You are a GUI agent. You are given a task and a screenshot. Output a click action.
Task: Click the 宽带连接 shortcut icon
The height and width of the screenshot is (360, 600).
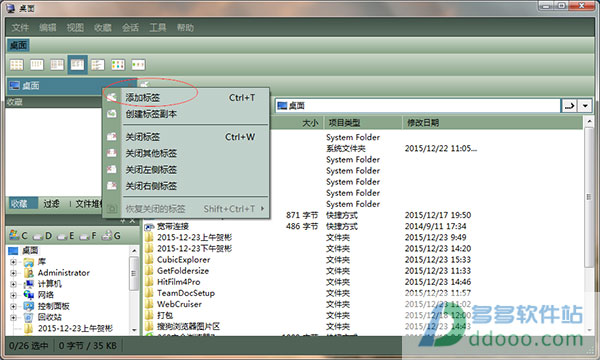point(149,226)
